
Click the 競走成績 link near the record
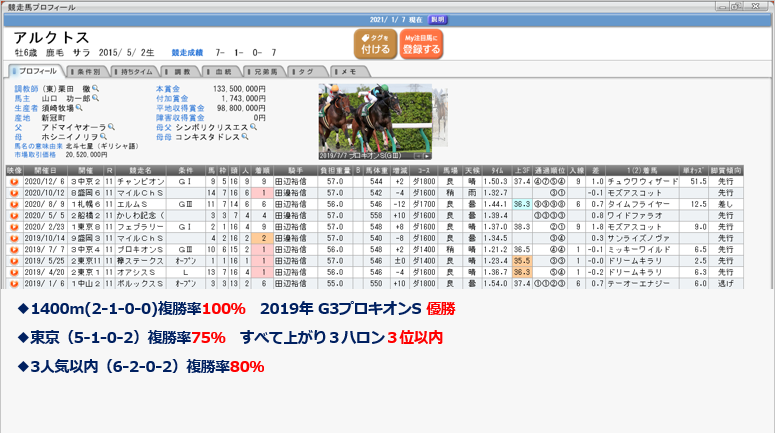(x=192, y=50)
